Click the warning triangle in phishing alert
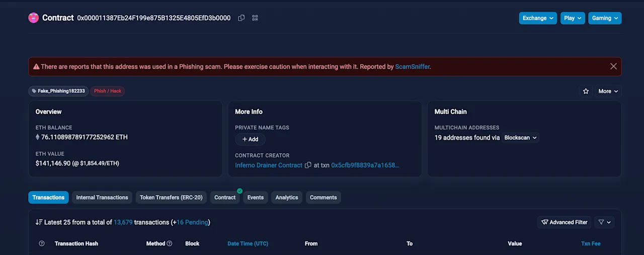644x255 pixels. coord(36,67)
